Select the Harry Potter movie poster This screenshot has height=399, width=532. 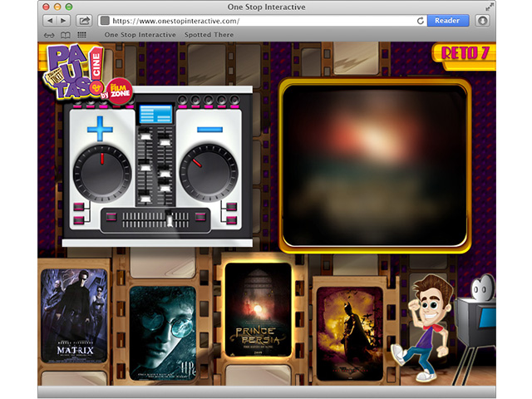click(x=163, y=333)
